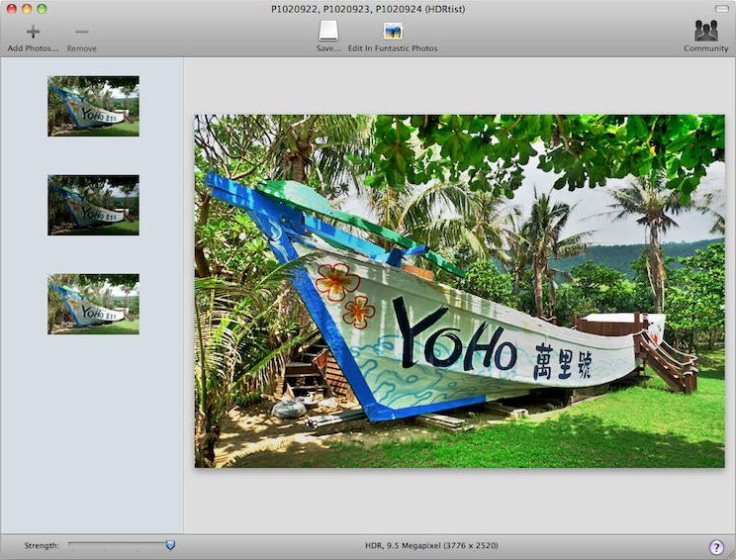The height and width of the screenshot is (560, 736).
Task: Click the yellow minimize window button
Action: (x=27, y=8)
